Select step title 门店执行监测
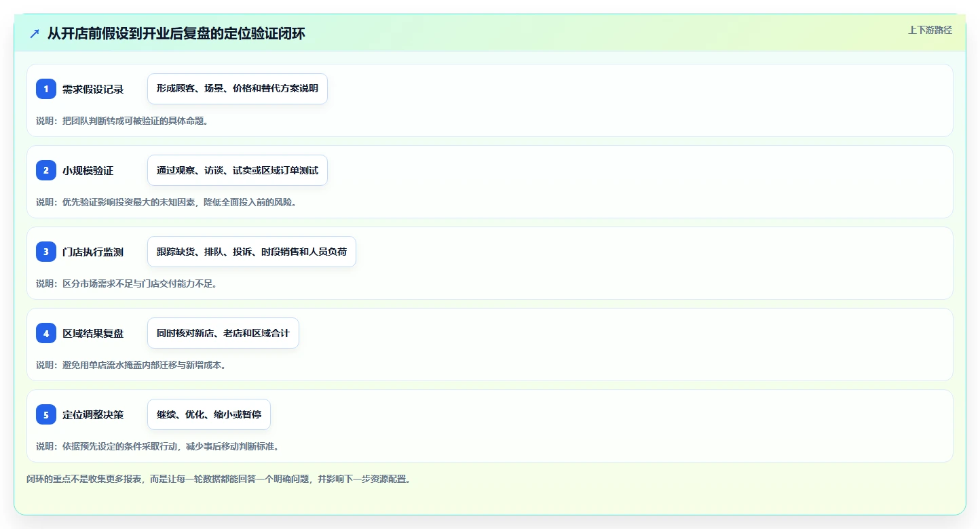The width and height of the screenshot is (980, 529). (93, 252)
